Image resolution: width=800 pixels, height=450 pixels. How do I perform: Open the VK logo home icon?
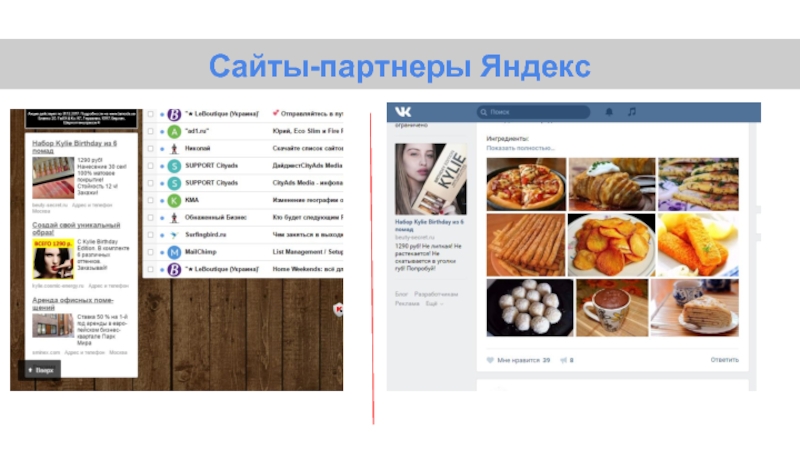403,112
